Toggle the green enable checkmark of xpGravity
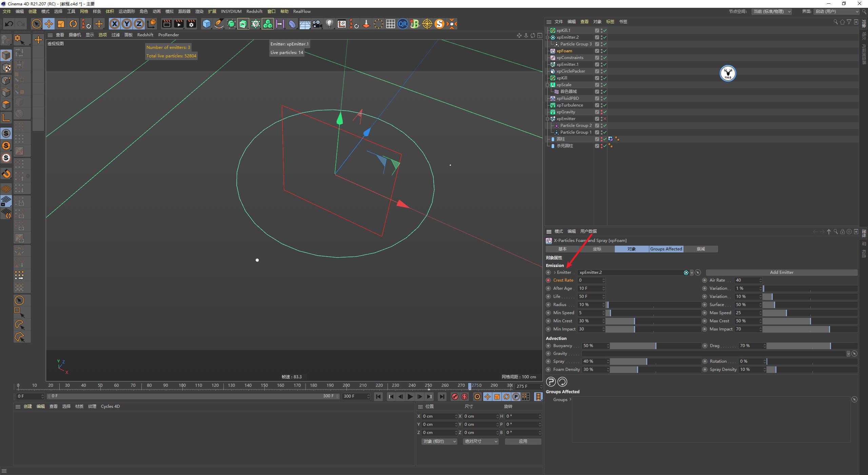 pos(605,112)
